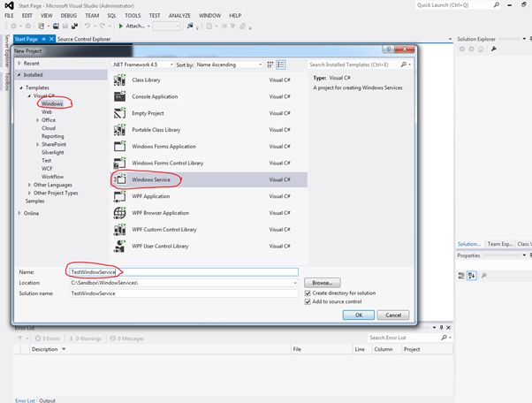Toggle Add to source control checkbox
Screen dimensions: 532x403
(x=308, y=301)
